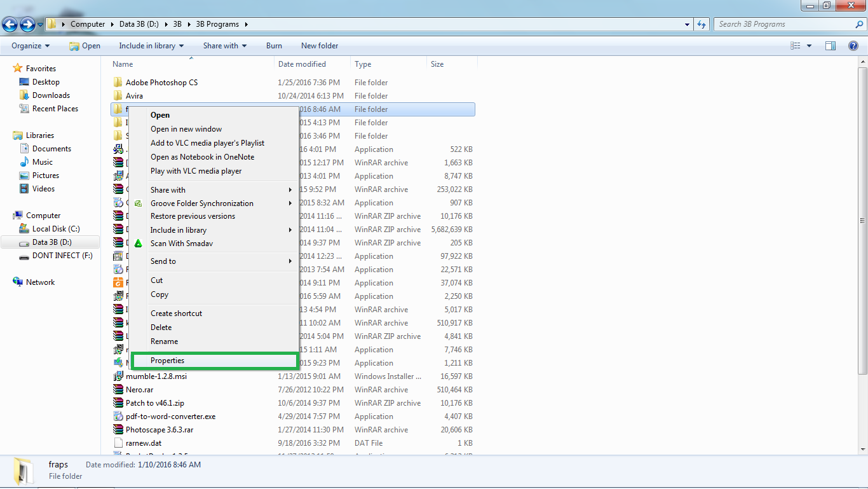Expand the context menu Include in library submenu
The width and height of the screenshot is (868, 489).
coord(215,230)
